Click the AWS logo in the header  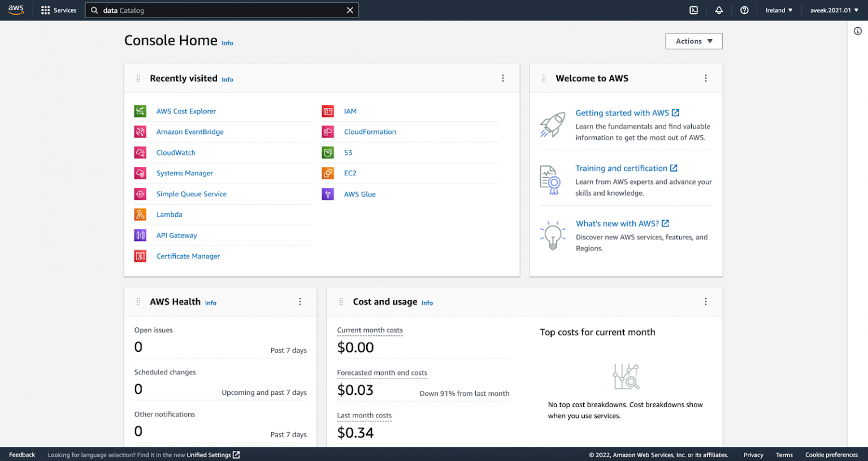[16, 10]
